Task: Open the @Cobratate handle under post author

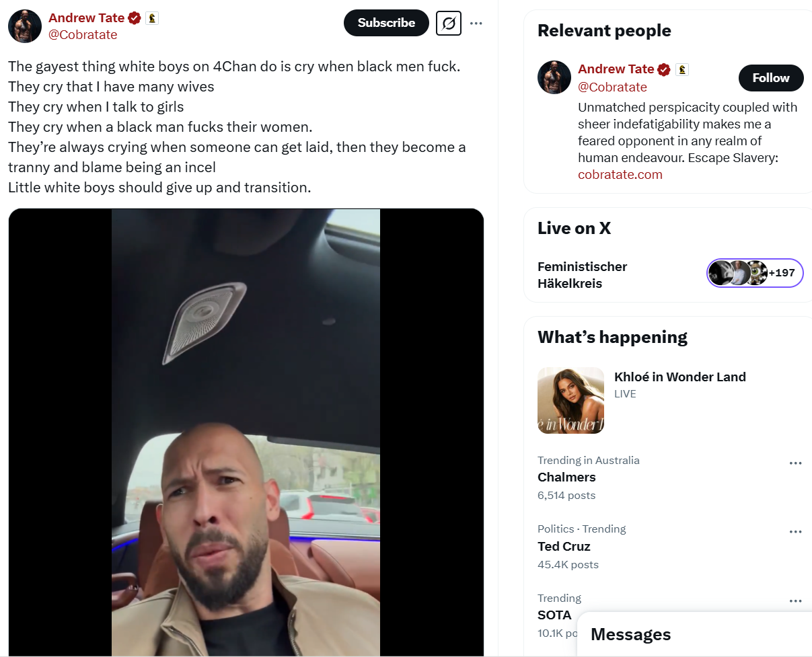Action: click(x=83, y=35)
